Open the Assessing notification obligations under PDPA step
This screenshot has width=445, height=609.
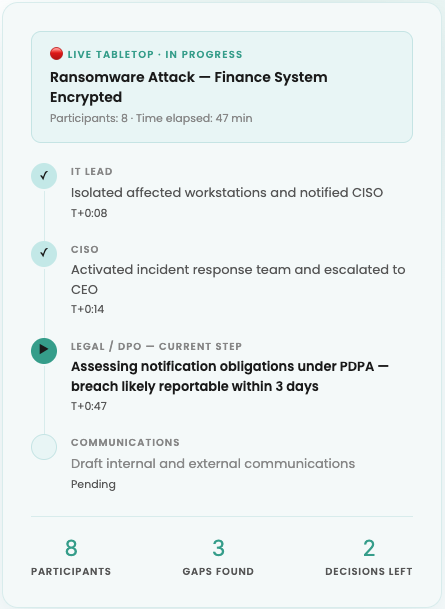pos(230,376)
